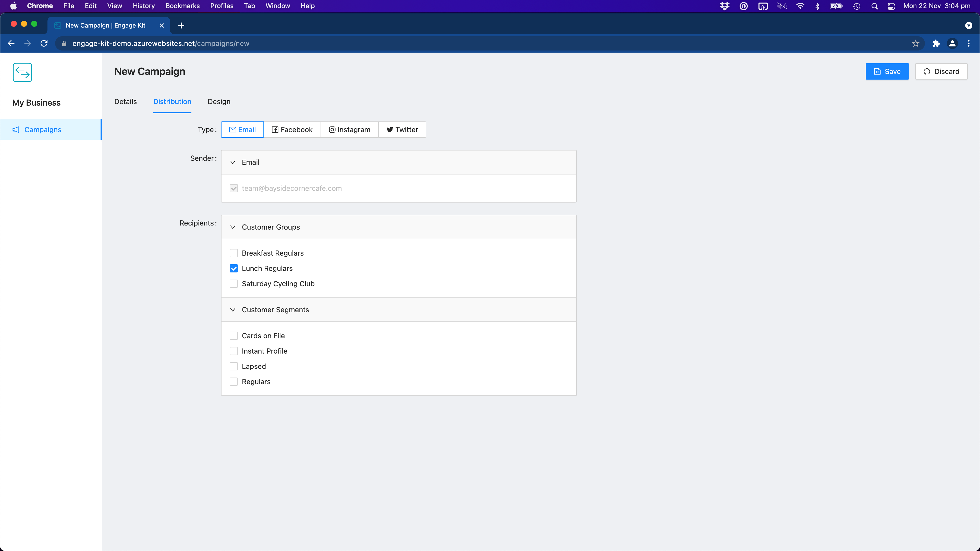Click the browser address bar URL

click(161, 43)
